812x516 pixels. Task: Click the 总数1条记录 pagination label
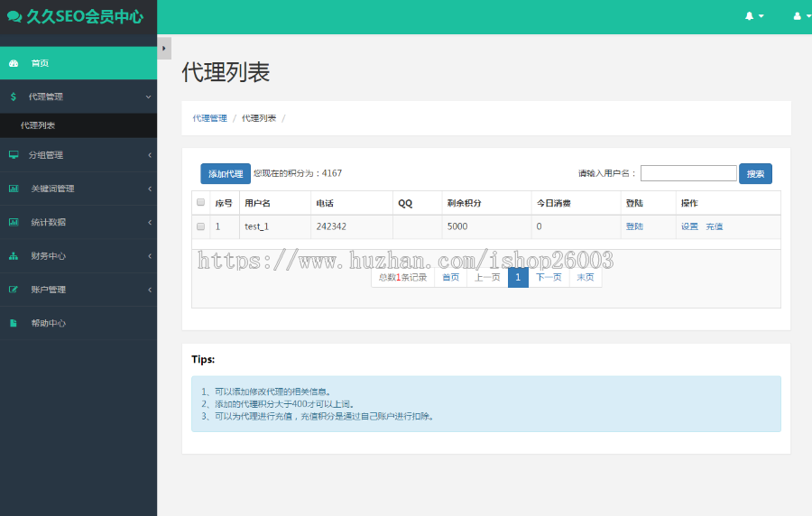tap(402, 278)
